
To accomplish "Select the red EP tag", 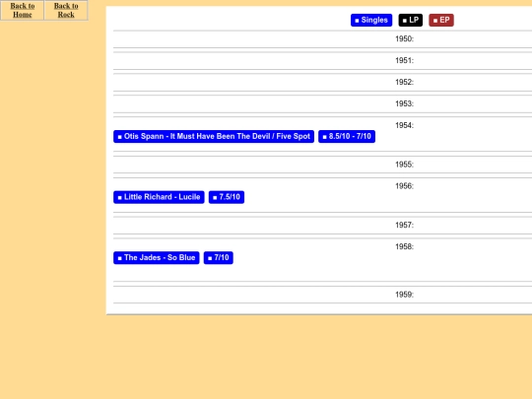I will 441,20.
